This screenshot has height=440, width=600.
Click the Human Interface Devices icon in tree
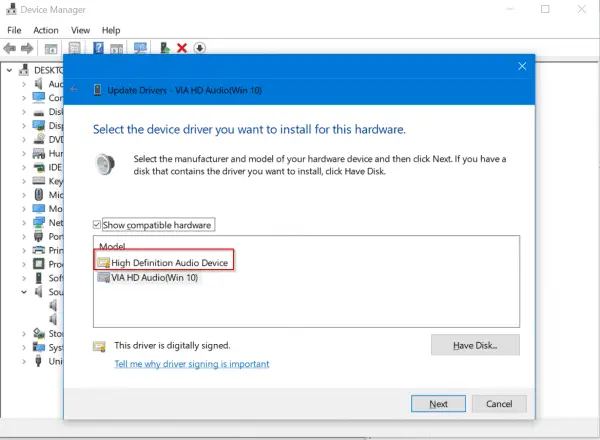(x=39, y=153)
